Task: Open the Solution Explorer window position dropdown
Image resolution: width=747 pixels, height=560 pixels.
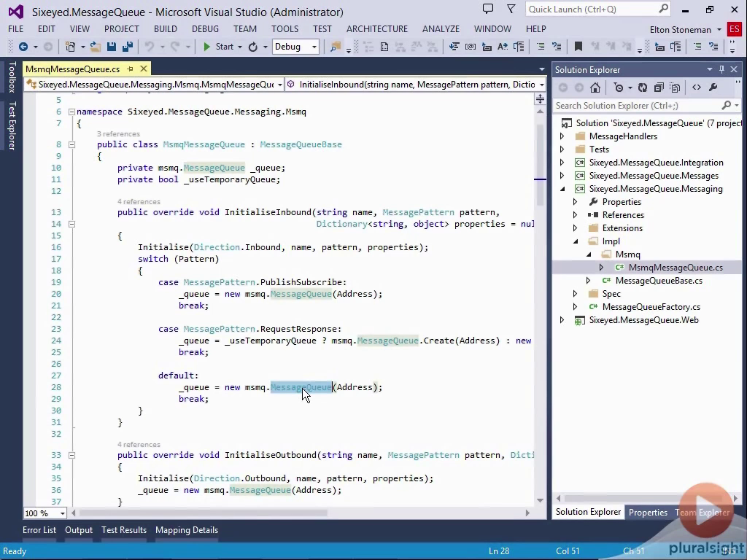Action: pos(710,69)
